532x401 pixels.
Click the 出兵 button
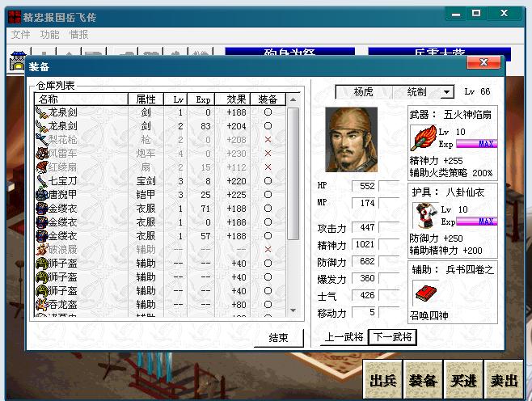tap(382, 380)
